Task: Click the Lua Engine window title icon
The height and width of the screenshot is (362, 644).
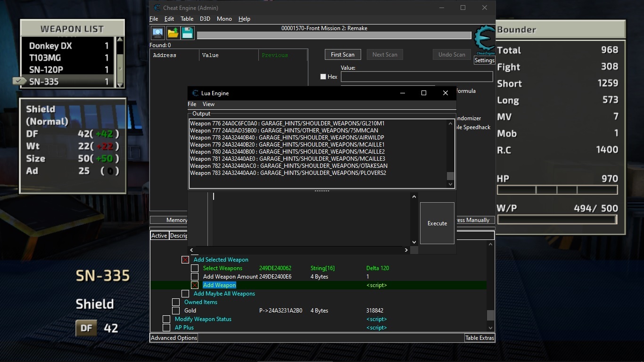Action: tap(195, 93)
